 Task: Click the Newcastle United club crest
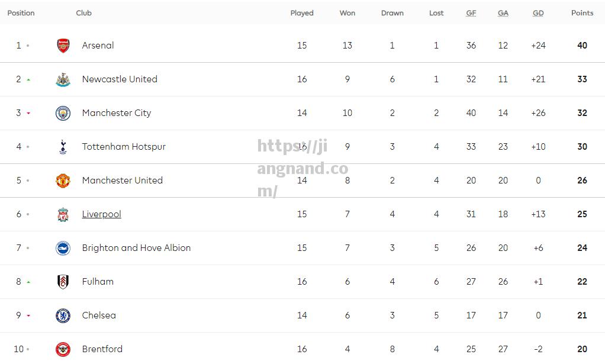[63, 79]
